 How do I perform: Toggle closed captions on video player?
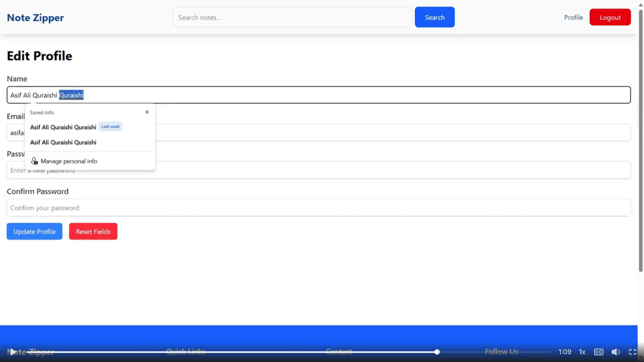pyautogui.click(x=599, y=352)
